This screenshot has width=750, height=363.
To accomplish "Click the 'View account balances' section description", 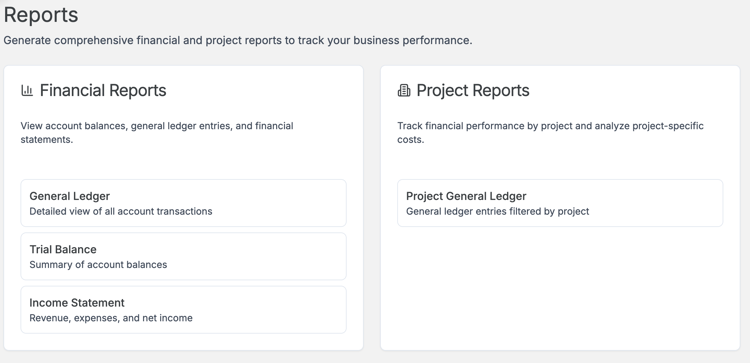I will (x=157, y=132).
